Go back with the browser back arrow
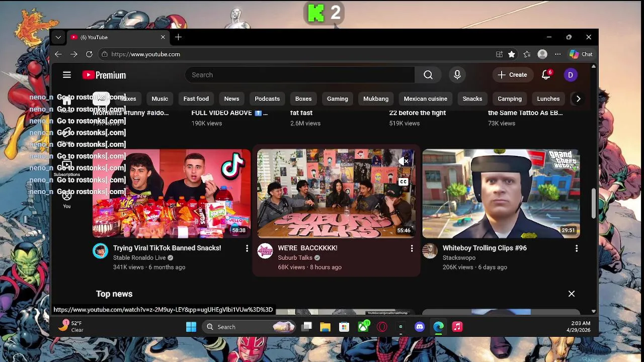 coord(58,54)
